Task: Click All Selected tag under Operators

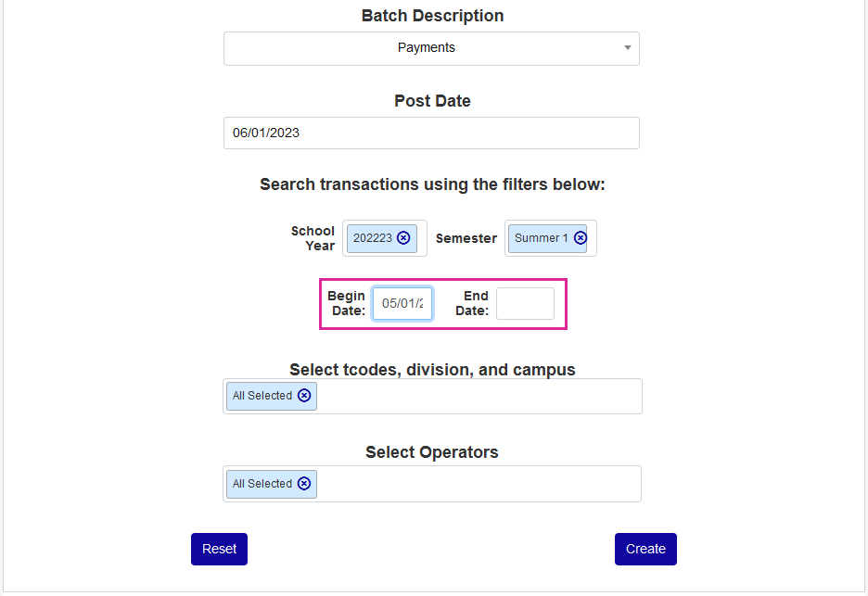Action: [x=262, y=484]
